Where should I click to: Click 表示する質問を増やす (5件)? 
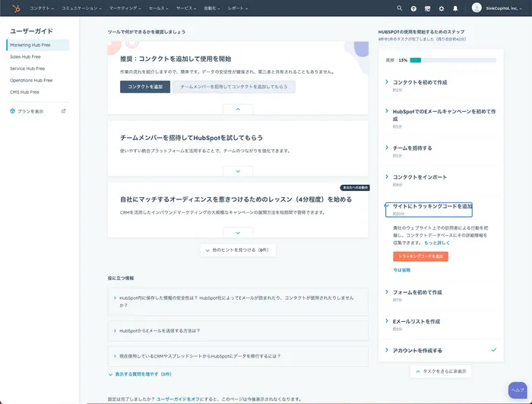click(140, 374)
